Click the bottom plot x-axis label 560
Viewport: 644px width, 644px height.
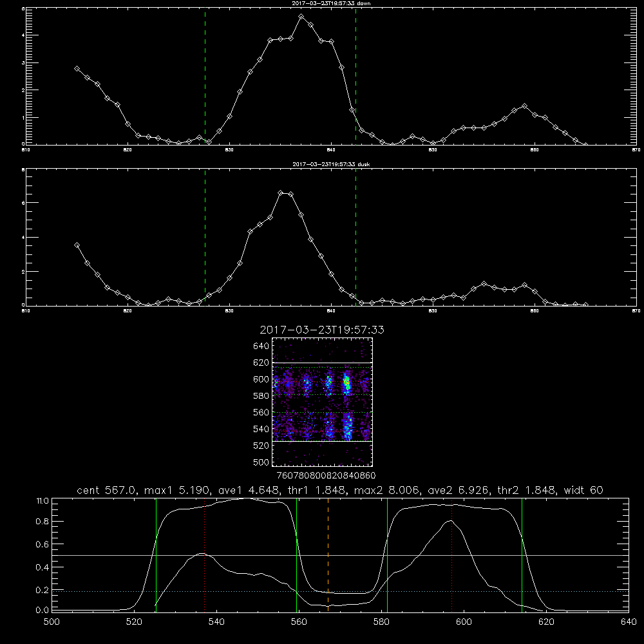click(x=299, y=622)
